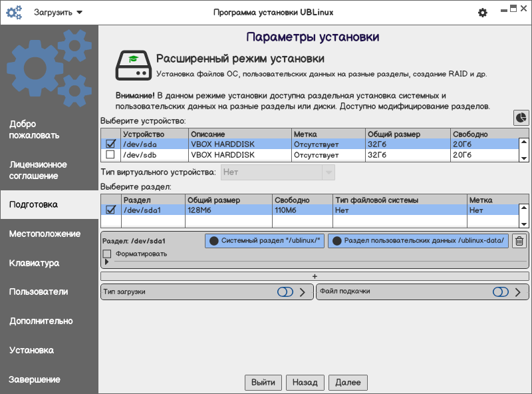Select Системный раздел "/ublinux/" button
The image size is (532, 394).
click(265, 241)
